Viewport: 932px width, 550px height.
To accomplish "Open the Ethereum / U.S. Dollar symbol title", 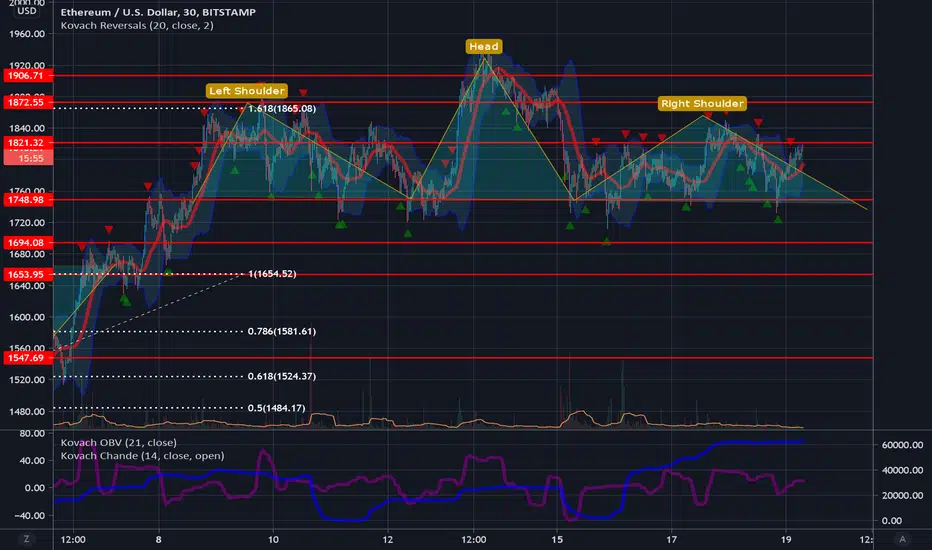I will coord(158,12).
